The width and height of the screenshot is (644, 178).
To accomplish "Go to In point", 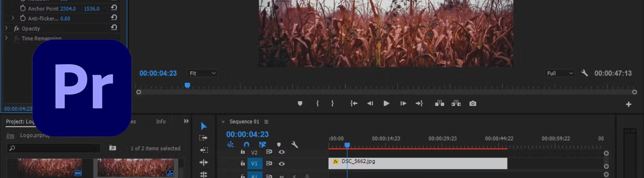I will 354,103.
